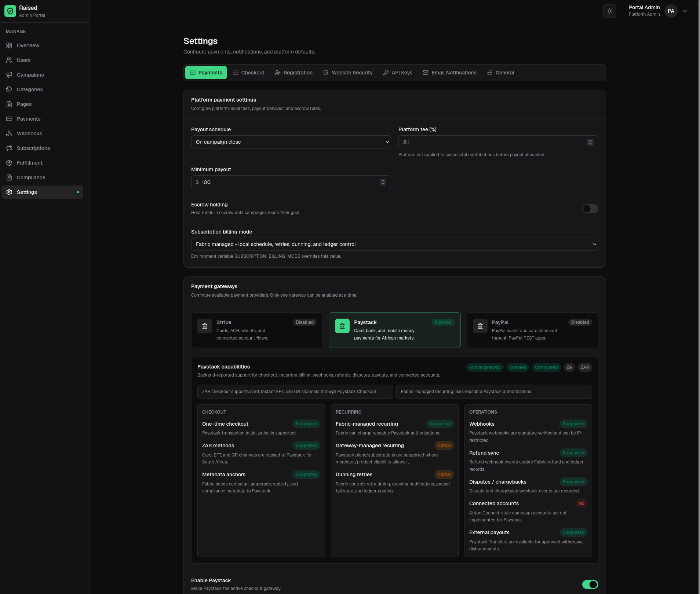Viewport: 700px width, 594px height.
Task: Click the Website Security shield icon
Action: [326, 73]
